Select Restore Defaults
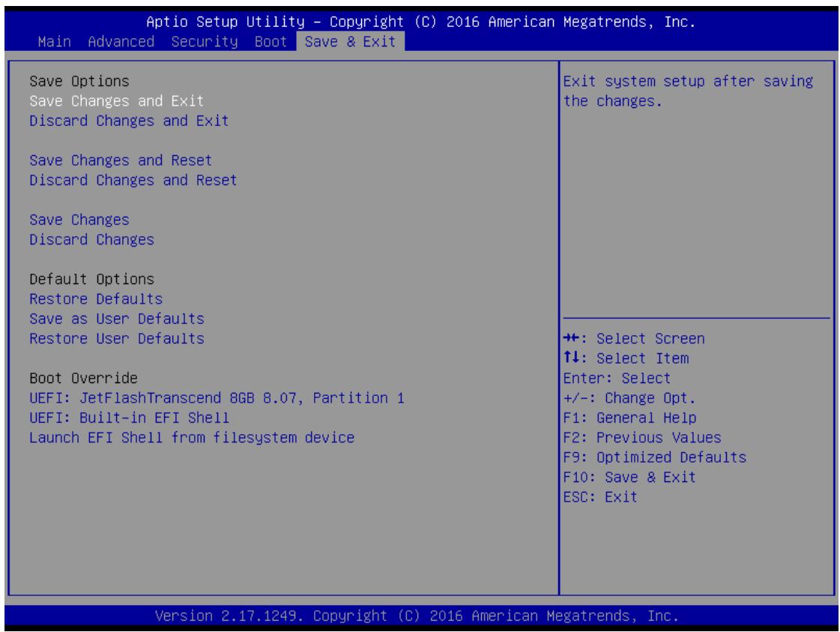 tap(96, 298)
